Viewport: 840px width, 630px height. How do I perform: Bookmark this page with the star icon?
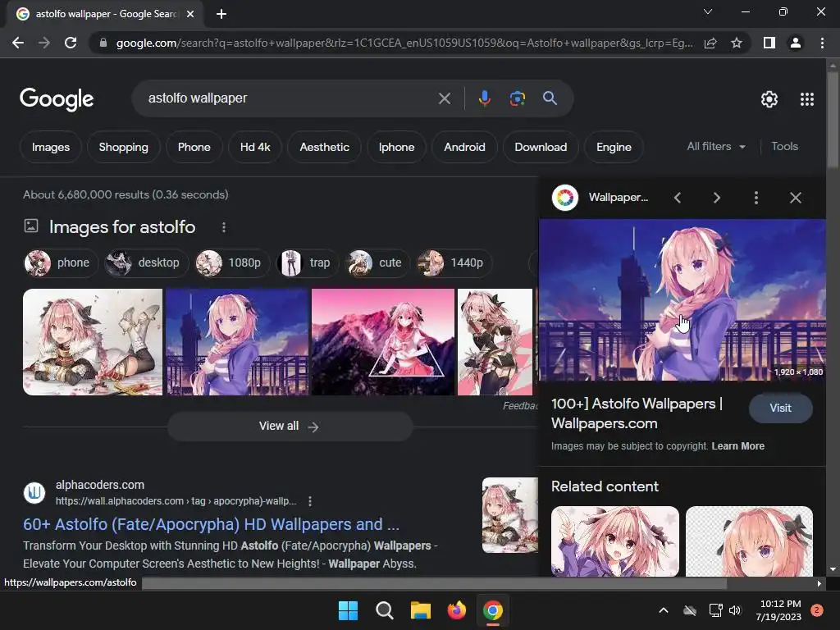[x=737, y=43]
